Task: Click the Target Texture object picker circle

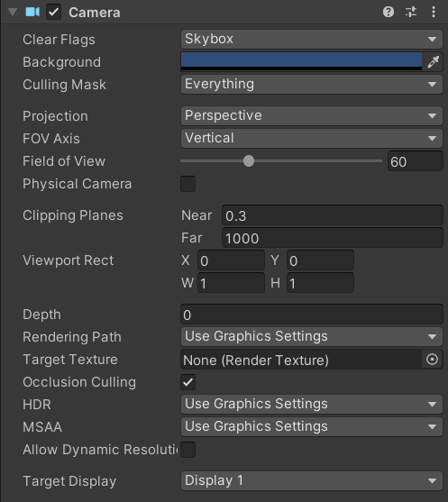Action: tap(432, 360)
